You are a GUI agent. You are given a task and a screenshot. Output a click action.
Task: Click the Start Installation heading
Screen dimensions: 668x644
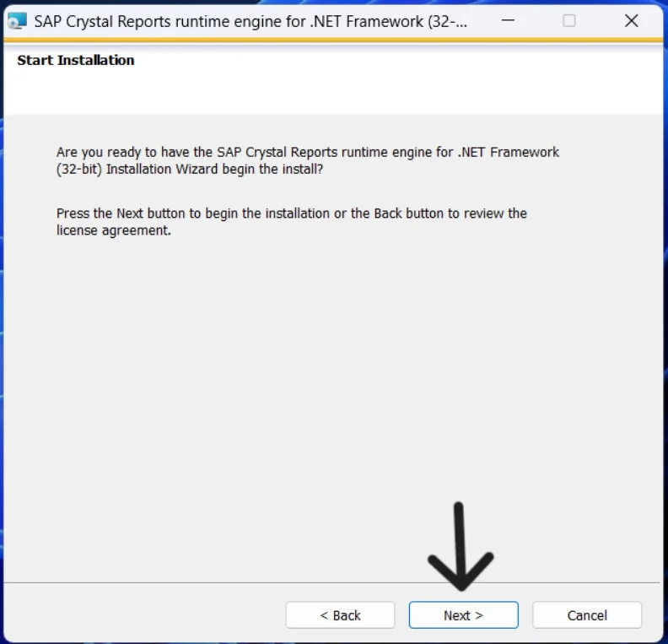click(x=76, y=60)
